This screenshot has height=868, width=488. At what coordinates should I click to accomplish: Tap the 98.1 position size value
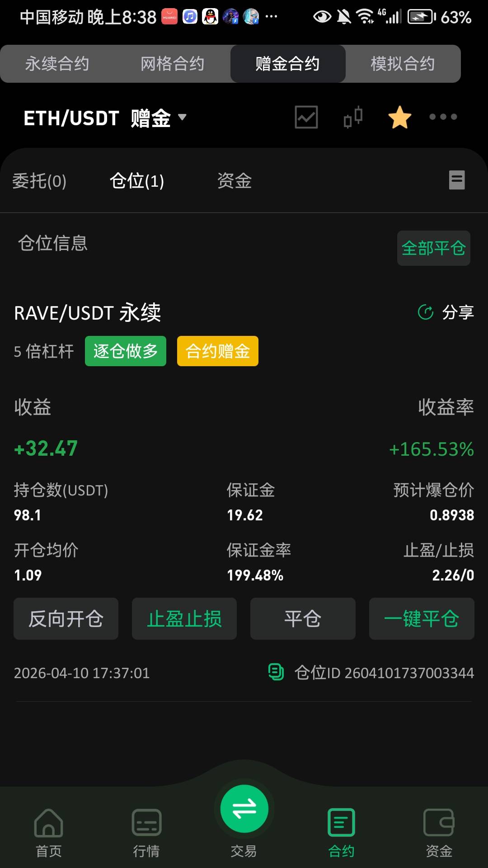28,515
